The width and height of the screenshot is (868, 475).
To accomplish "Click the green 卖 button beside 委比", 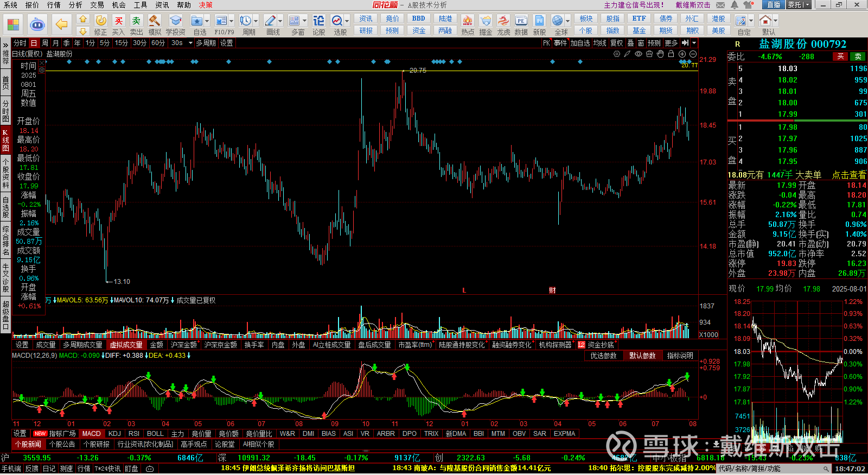I will (x=858, y=56).
